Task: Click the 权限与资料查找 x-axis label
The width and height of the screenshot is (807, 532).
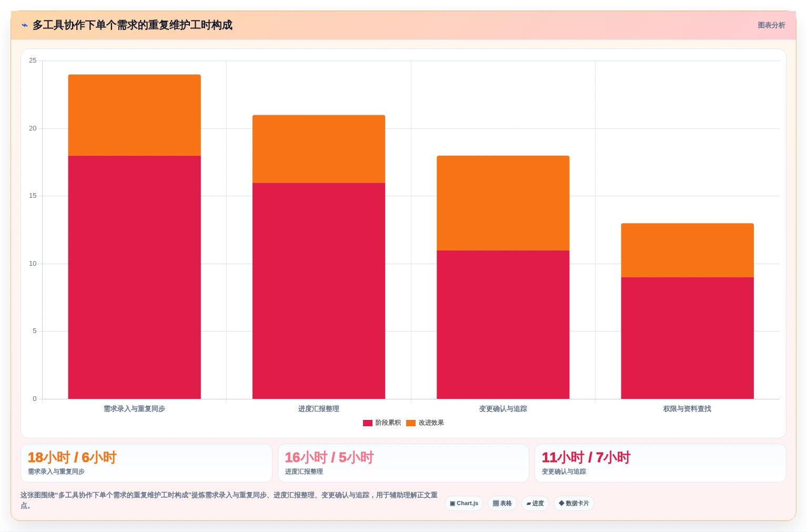Action: tap(687, 409)
